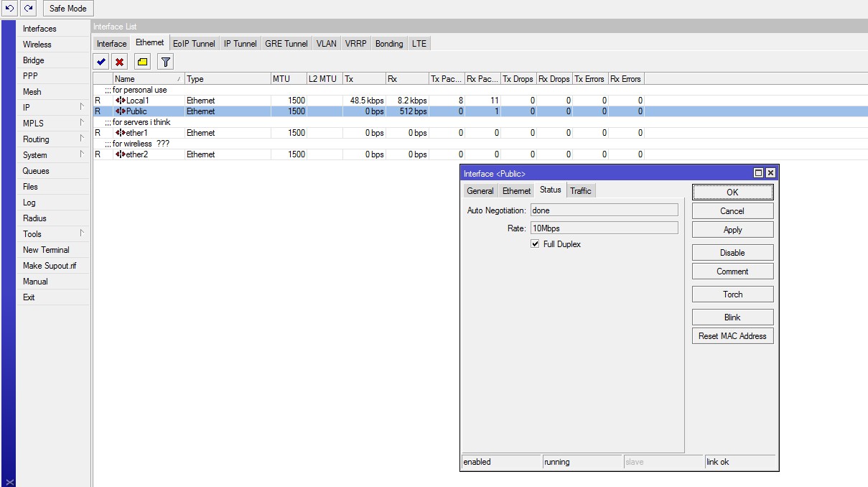The width and height of the screenshot is (868, 487).
Task: Switch to the EoIP Tunnel tab
Action: pos(194,44)
